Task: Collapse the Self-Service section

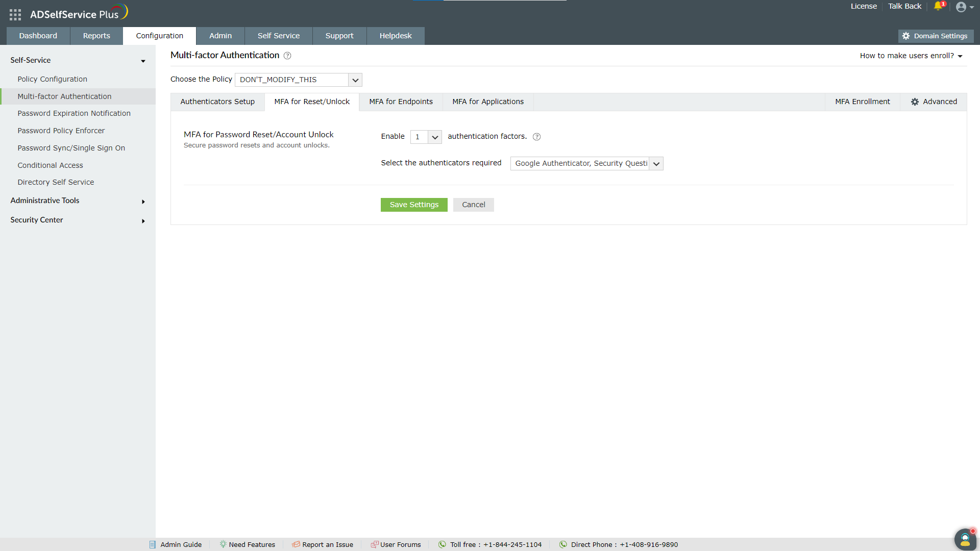Action: pyautogui.click(x=143, y=61)
